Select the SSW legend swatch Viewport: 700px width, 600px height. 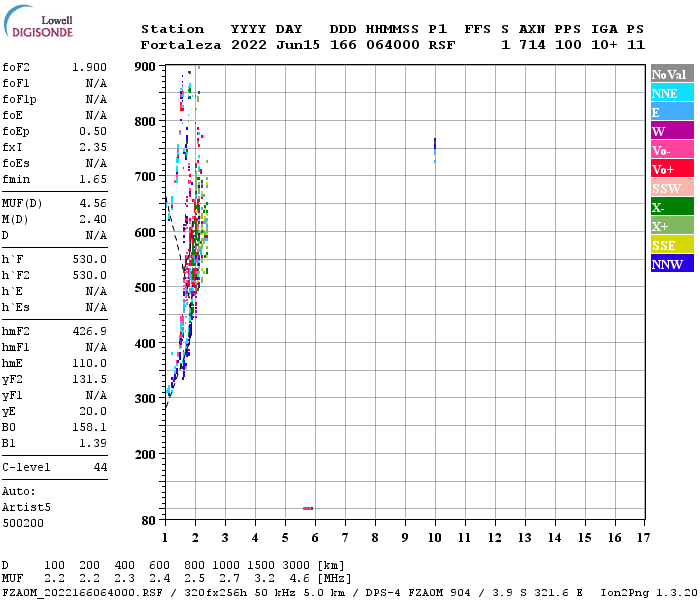click(x=672, y=188)
